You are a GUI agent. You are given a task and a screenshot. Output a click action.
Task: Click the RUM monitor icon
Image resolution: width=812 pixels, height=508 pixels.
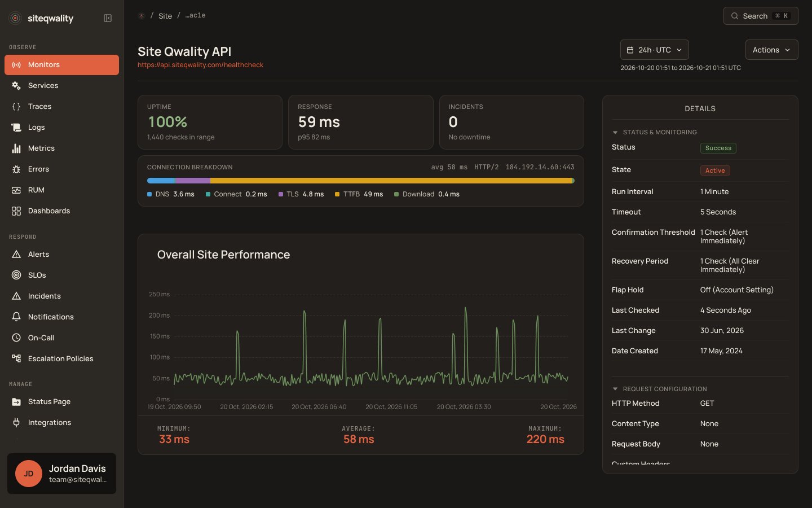[16, 190]
